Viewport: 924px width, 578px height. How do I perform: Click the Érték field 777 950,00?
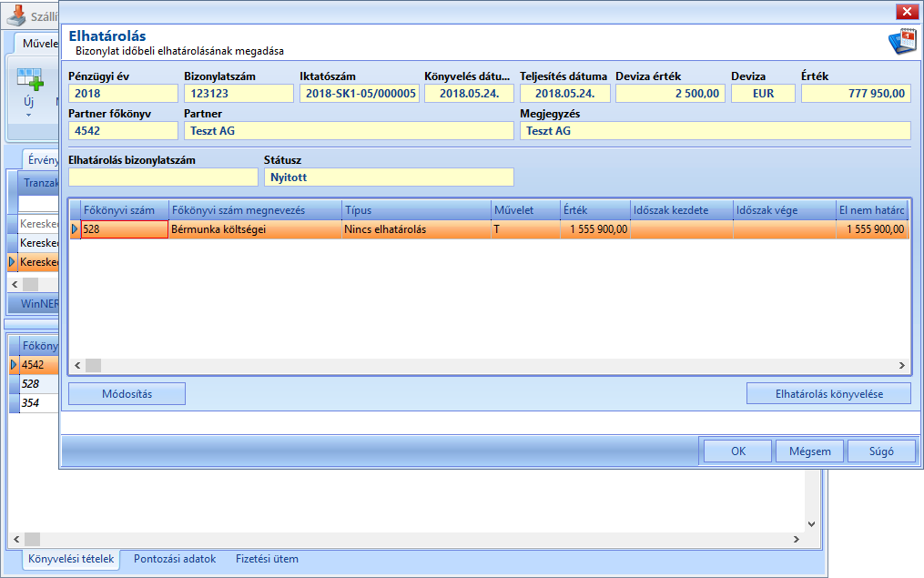click(x=857, y=93)
